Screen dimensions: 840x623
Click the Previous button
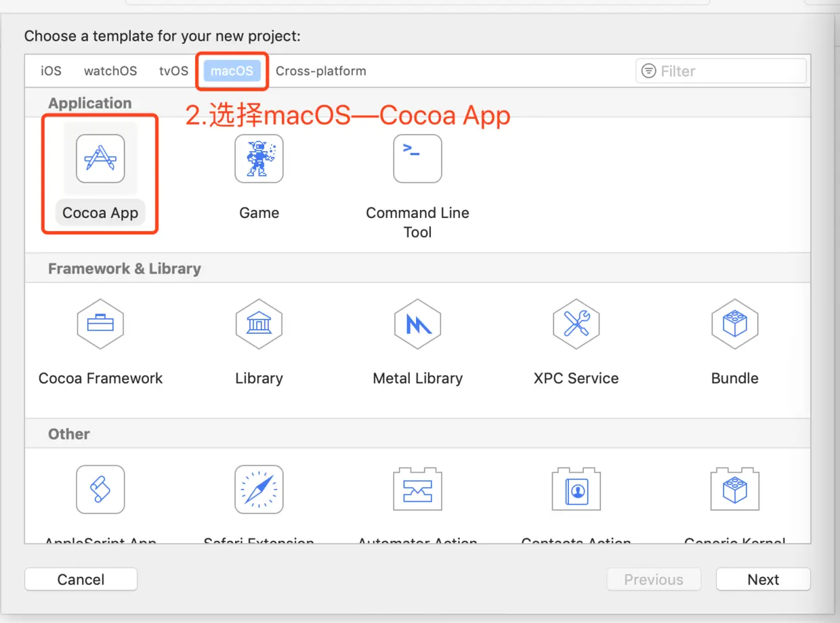coord(654,580)
